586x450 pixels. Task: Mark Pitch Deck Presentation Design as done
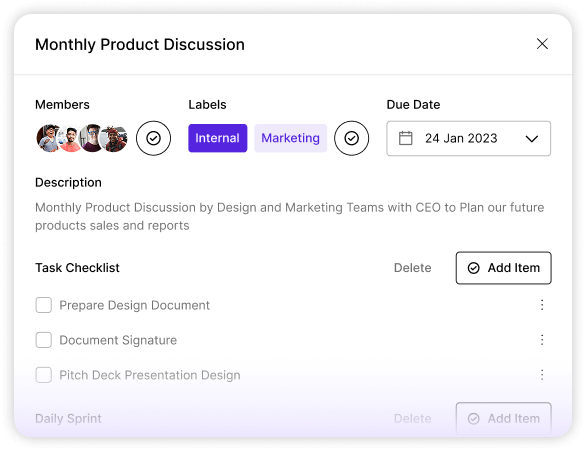pos(44,375)
